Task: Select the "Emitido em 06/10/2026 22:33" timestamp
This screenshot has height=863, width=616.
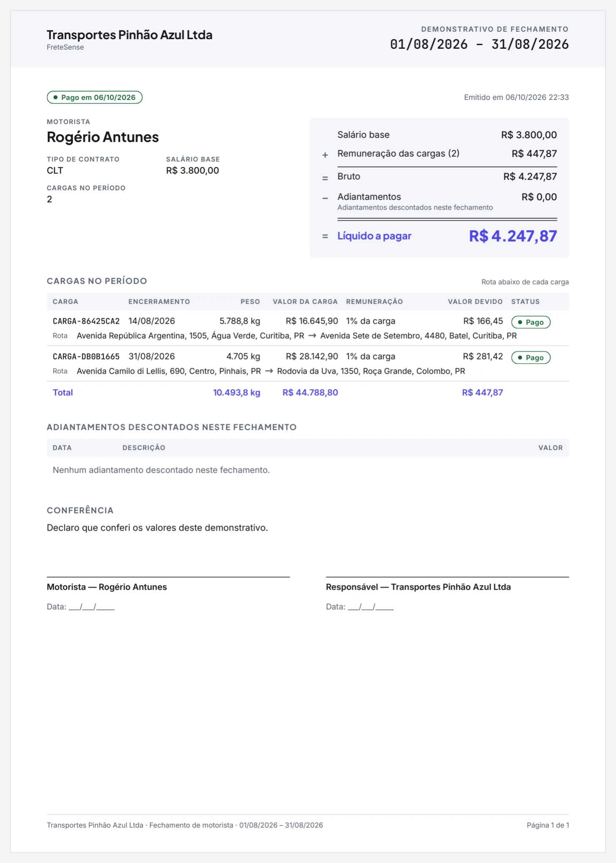Action: 516,97
